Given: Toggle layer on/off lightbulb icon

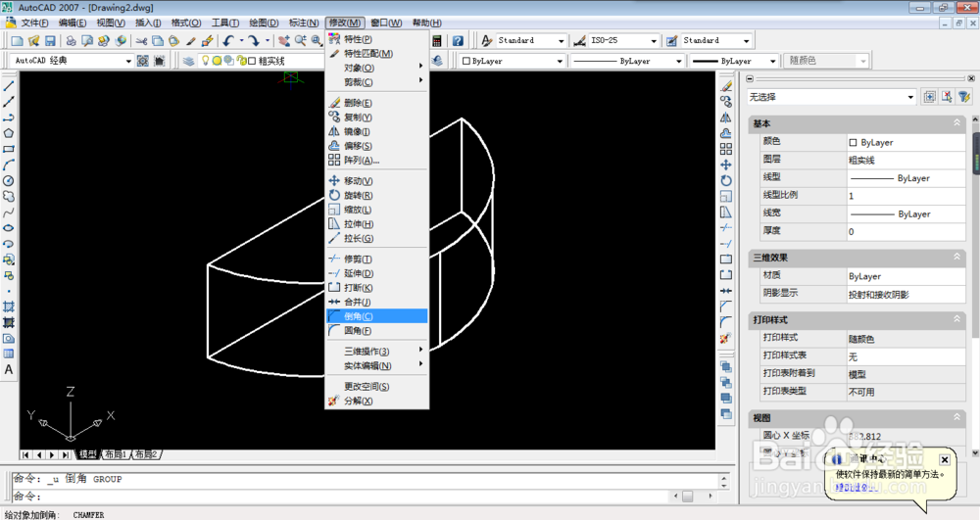Looking at the screenshot, I should (x=205, y=61).
